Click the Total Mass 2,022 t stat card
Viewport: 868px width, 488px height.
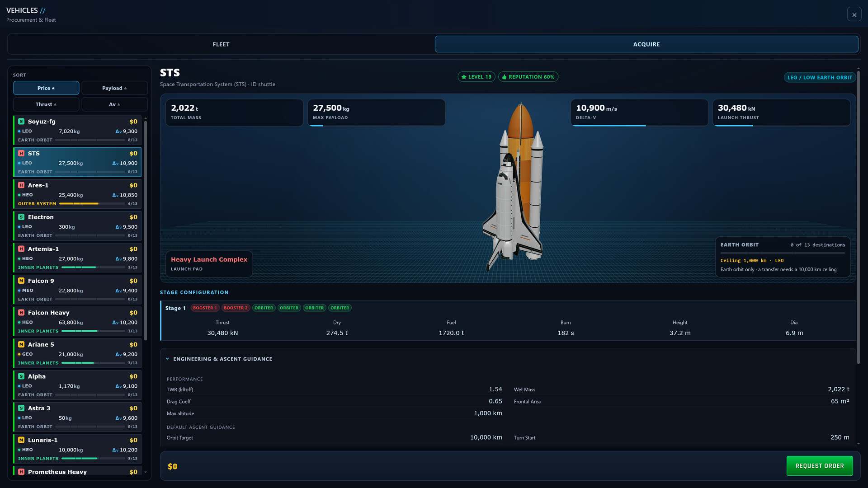pos(234,113)
